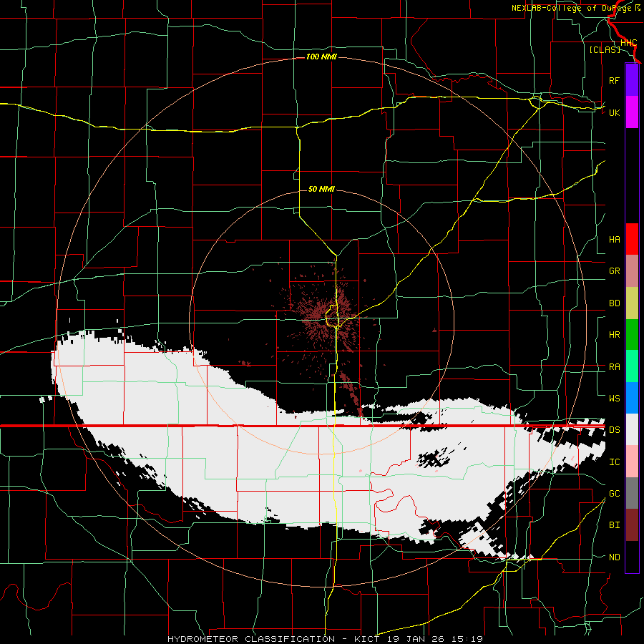
Task: Click the '[CLAS]' label
Action: point(605,49)
